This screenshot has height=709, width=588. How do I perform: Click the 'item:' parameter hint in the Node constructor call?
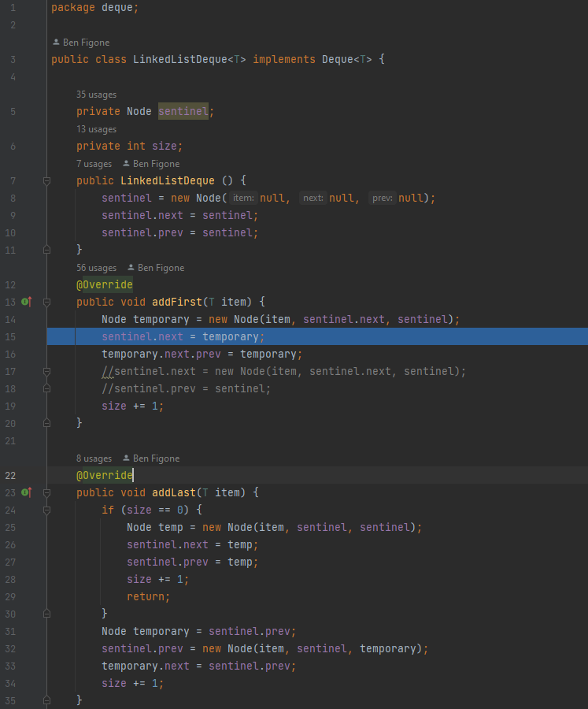pyautogui.click(x=244, y=199)
